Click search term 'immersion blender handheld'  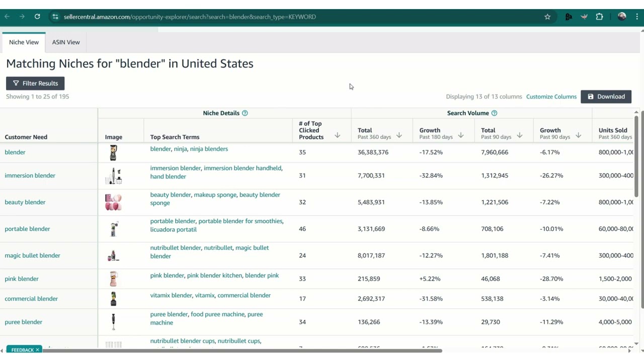click(243, 168)
